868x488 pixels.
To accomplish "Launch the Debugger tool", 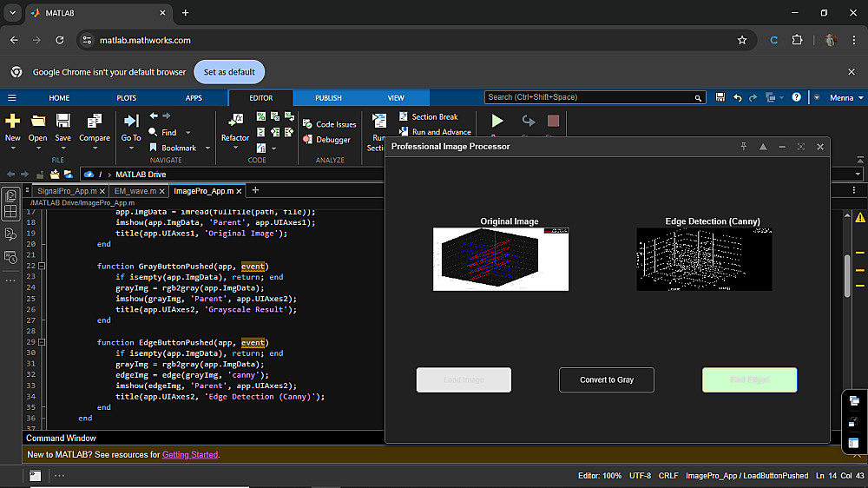I will (332, 140).
